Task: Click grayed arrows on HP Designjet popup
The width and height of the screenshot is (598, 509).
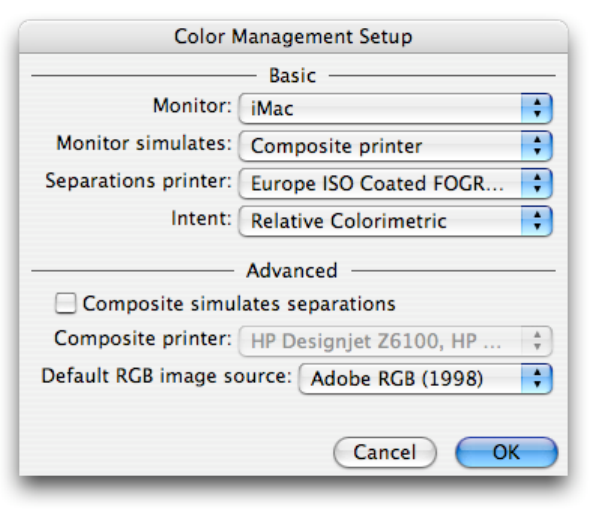Action: tap(537, 341)
